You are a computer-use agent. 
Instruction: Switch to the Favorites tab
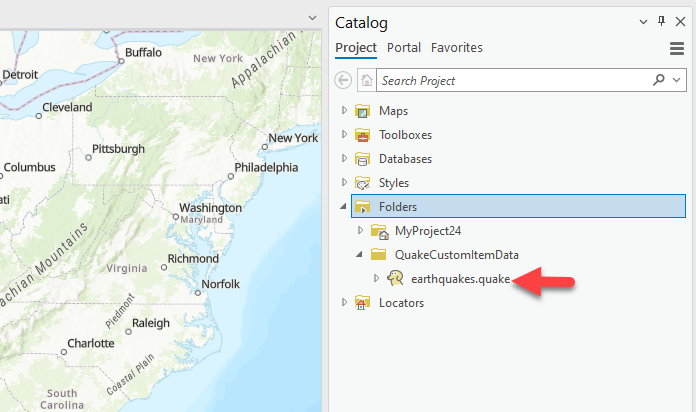(x=457, y=47)
